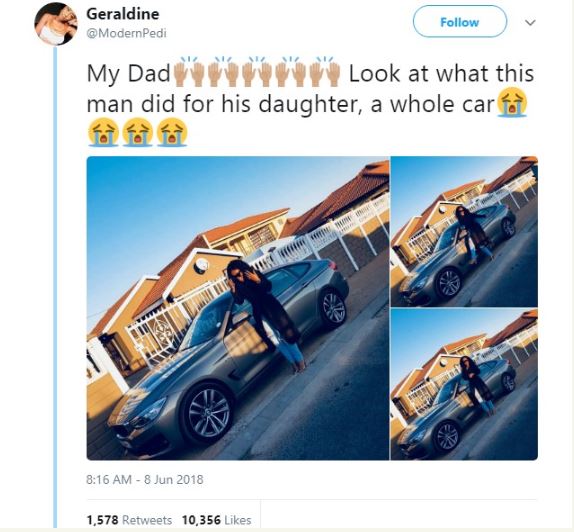The height and width of the screenshot is (532, 574).
Task: Click crying emoji after 'a whole car'
Action: (x=512, y=103)
